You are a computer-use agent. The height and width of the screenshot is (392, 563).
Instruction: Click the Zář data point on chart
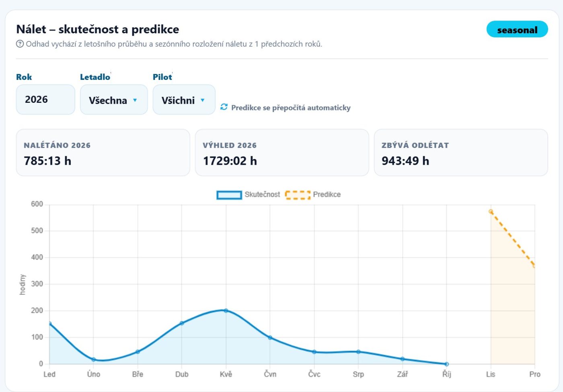[x=403, y=359]
